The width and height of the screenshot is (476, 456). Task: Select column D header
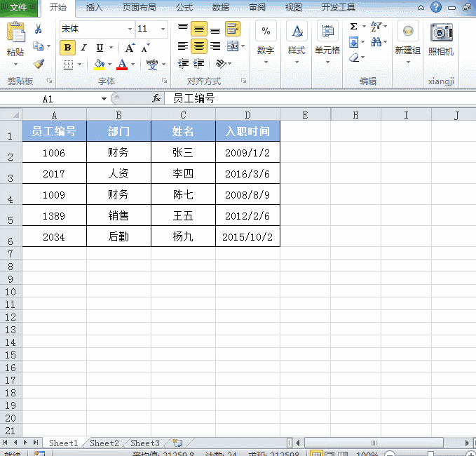click(x=247, y=115)
